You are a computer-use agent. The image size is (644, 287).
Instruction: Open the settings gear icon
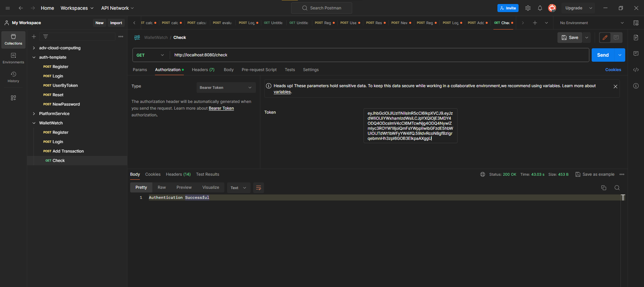pos(528,8)
